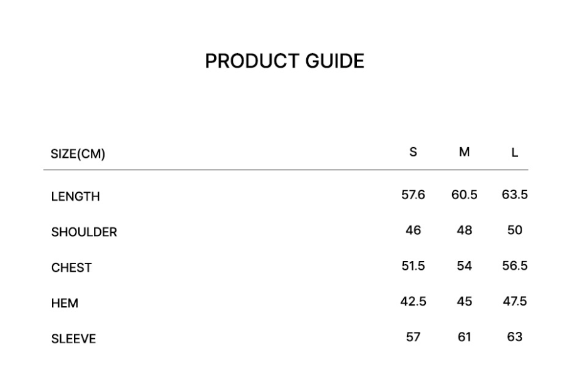The height and width of the screenshot is (370, 588).
Task: Click the chest value 56.5
Action: point(515,266)
